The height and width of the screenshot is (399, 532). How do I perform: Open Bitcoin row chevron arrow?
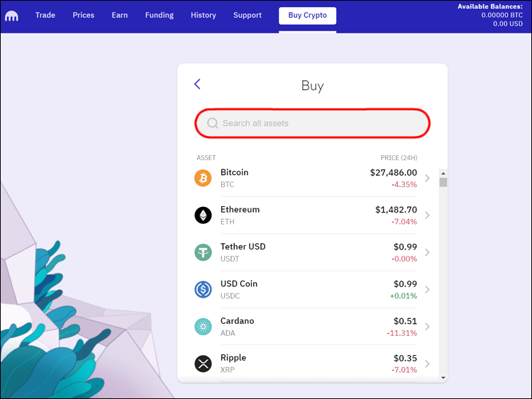click(x=427, y=178)
